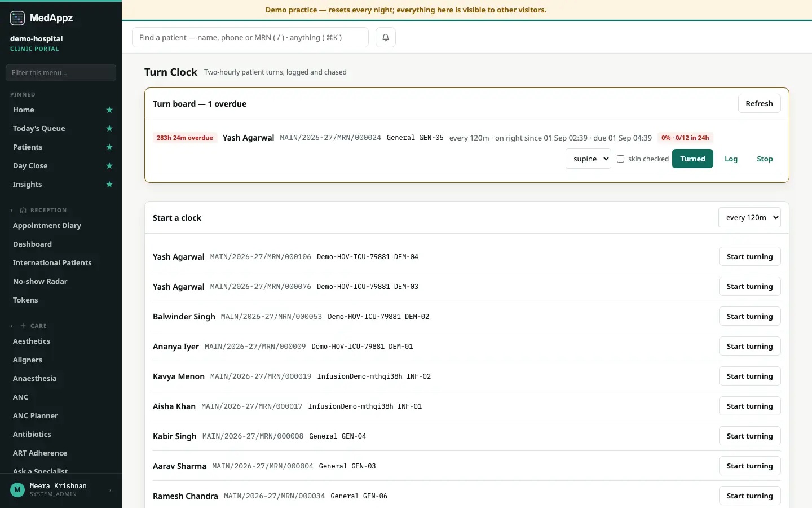Unpin Home using its star icon

click(x=109, y=110)
